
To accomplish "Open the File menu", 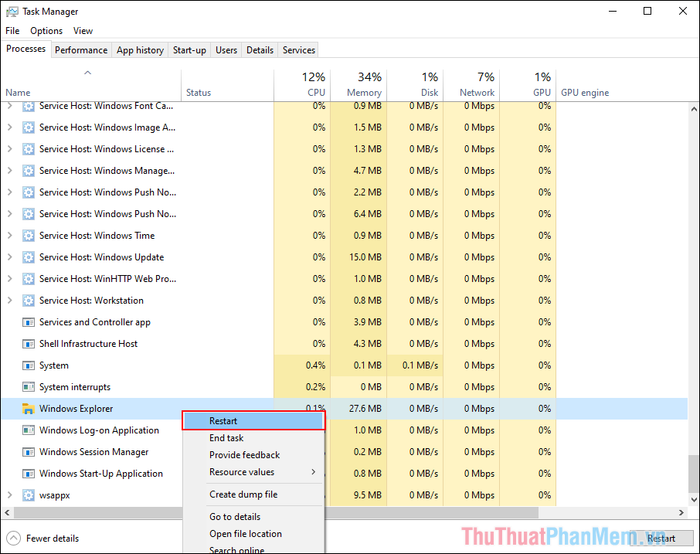I will (12, 31).
